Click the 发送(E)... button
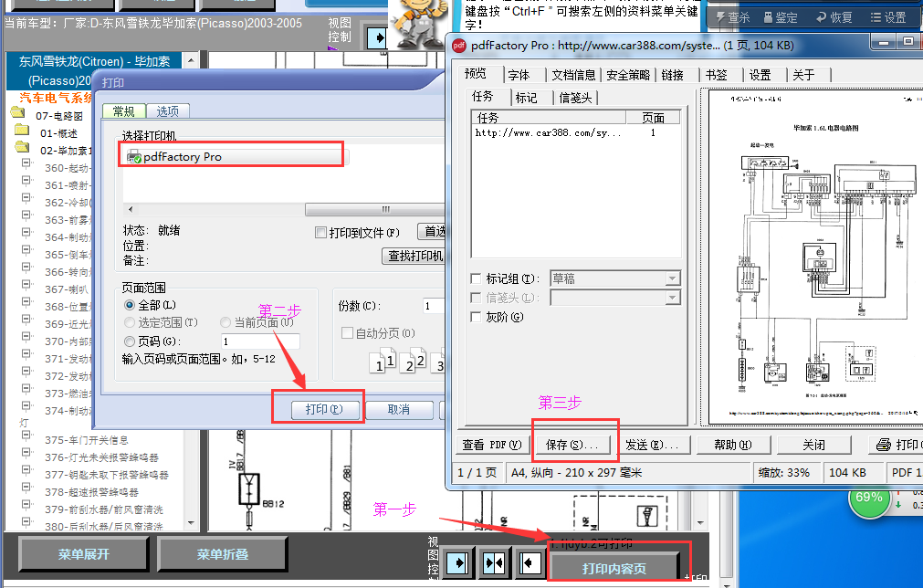Screen dimensions: 923x588 pos(651,445)
